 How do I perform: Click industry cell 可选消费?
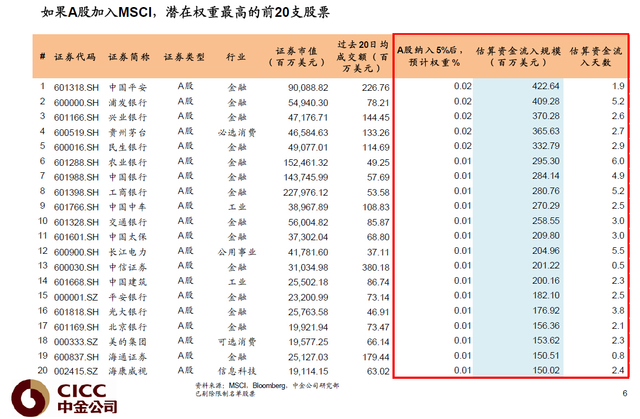click(x=237, y=342)
